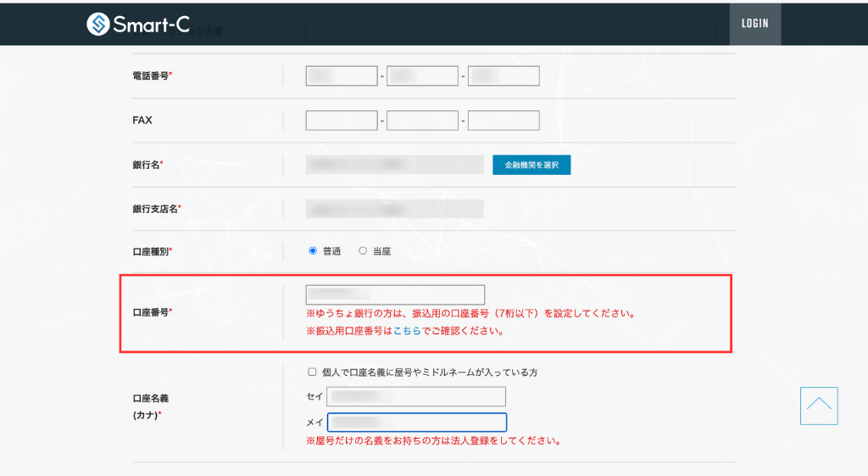
Task: Click the 口座番号 input field
Action: (x=395, y=294)
